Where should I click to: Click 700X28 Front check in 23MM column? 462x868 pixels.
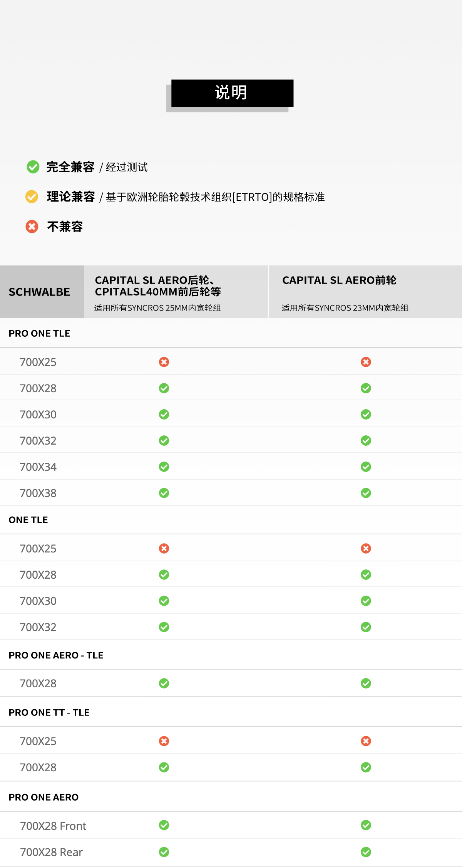click(x=366, y=825)
